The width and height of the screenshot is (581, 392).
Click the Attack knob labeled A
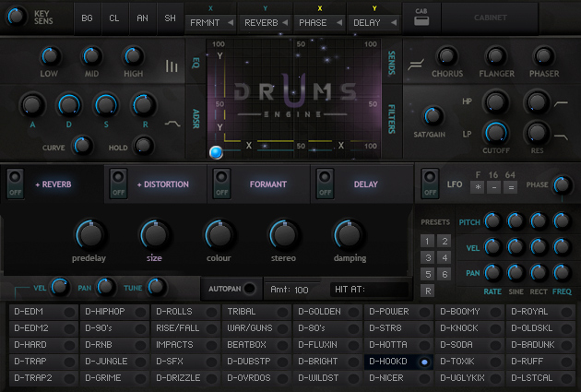[x=32, y=105]
